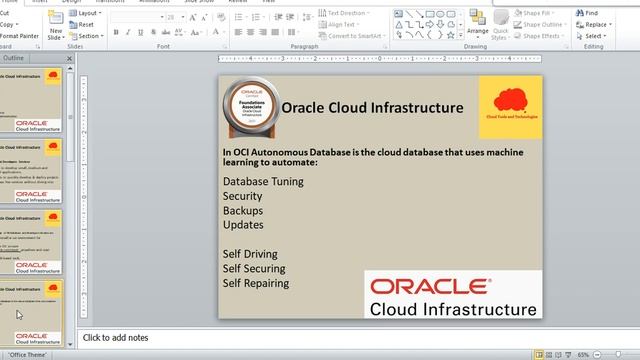This screenshot has height=360, width=640.
Task: Toggle text Shadow formatting
Action: (153, 32)
